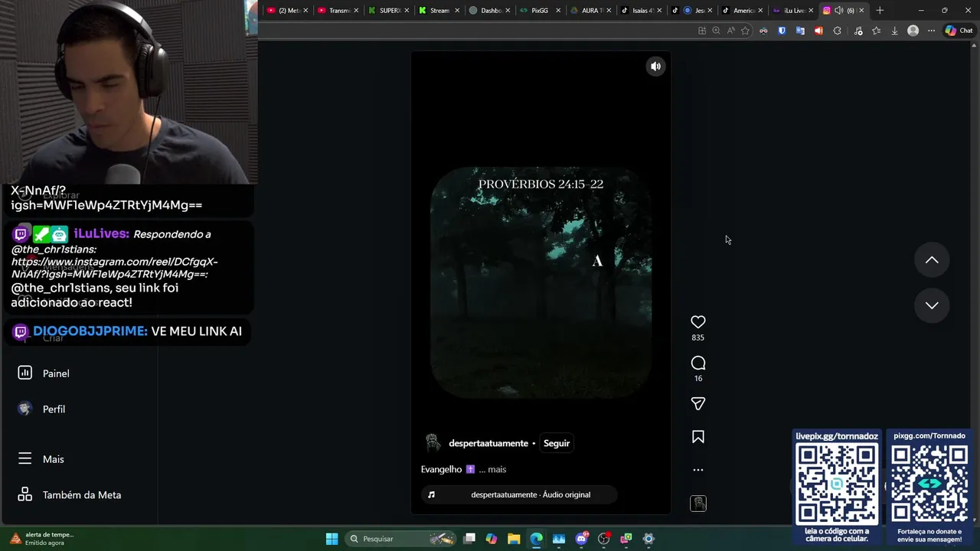Open browser Settings and more menu

(931, 31)
